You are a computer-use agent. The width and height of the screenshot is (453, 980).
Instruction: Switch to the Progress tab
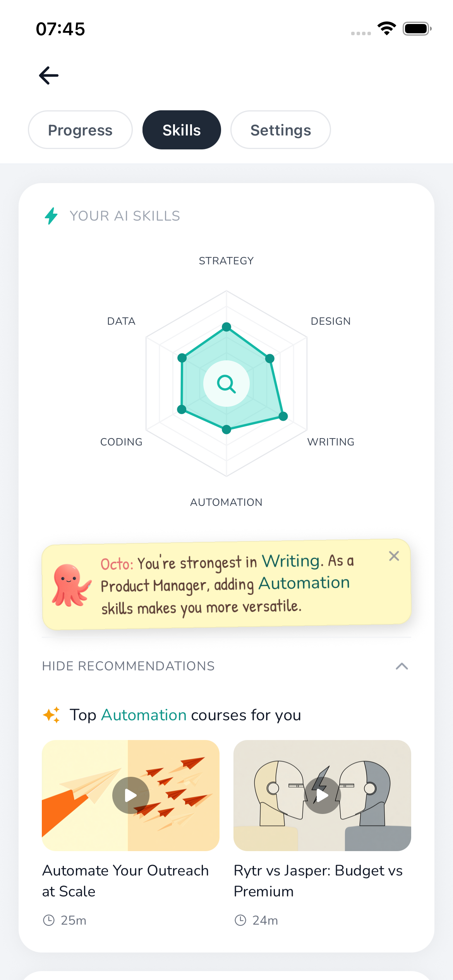tap(80, 130)
